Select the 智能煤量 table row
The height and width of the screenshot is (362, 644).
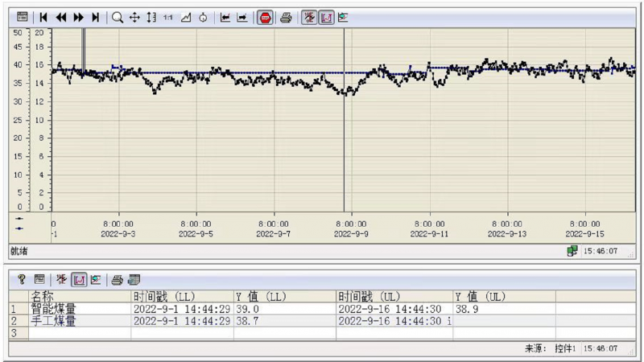55,308
